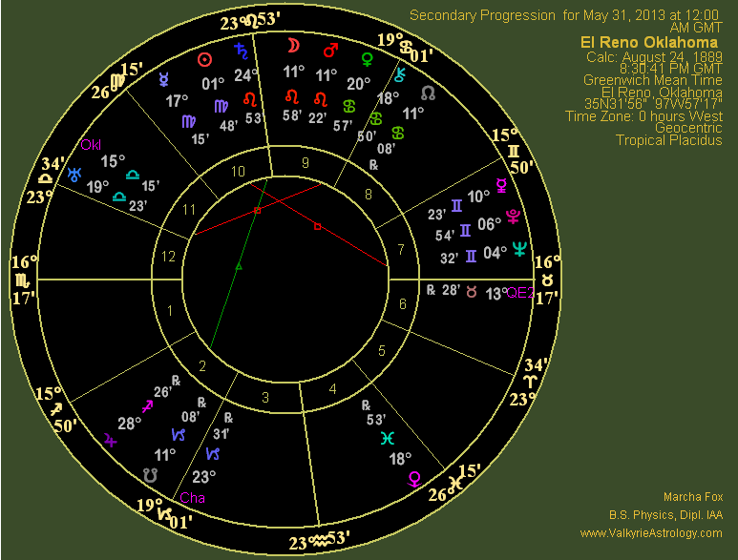The height and width of the screenshot is (560, 738).
Task: Select the blue Uranus glyph
Action: (74, 176)
